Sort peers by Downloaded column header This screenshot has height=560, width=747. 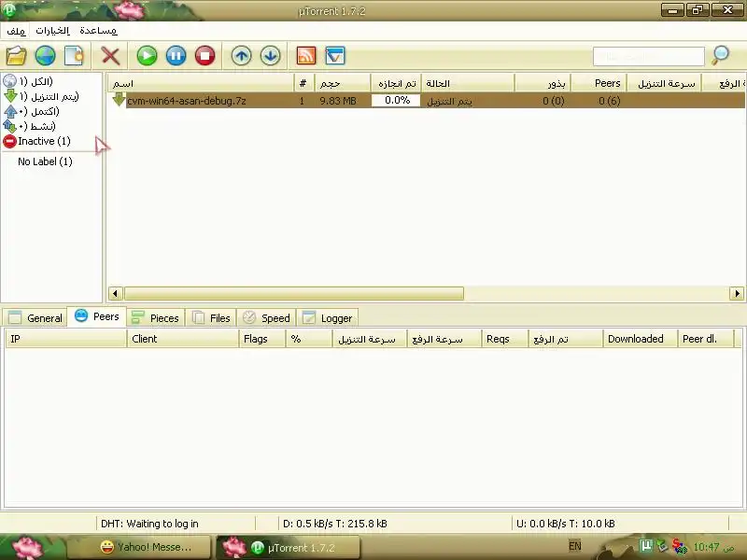pos(640,339)
